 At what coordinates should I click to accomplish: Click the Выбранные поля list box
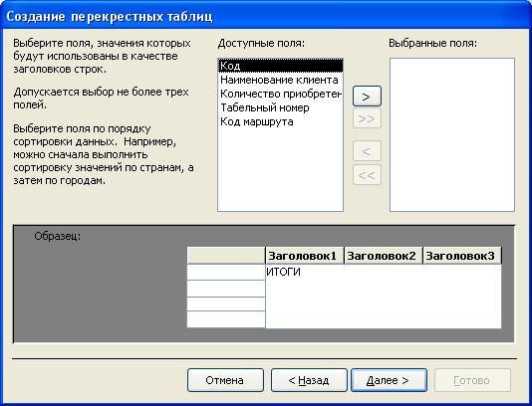pyautogui.click(x=452, y=135)
